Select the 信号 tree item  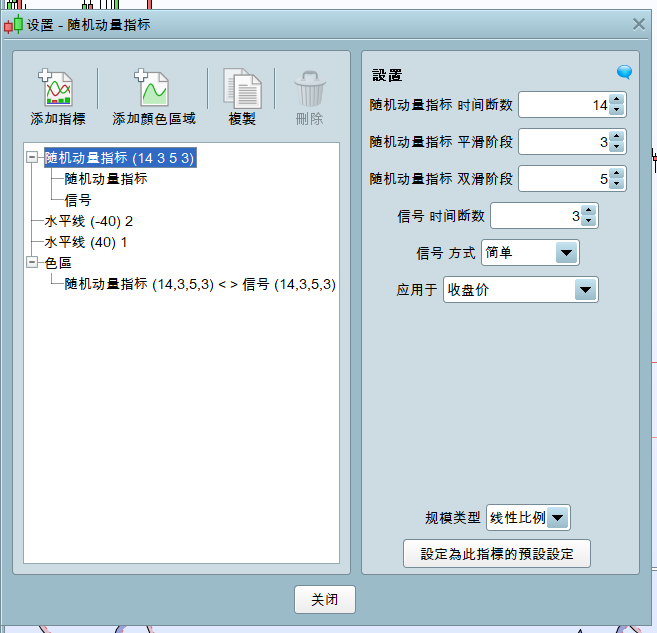pos(78,200)
